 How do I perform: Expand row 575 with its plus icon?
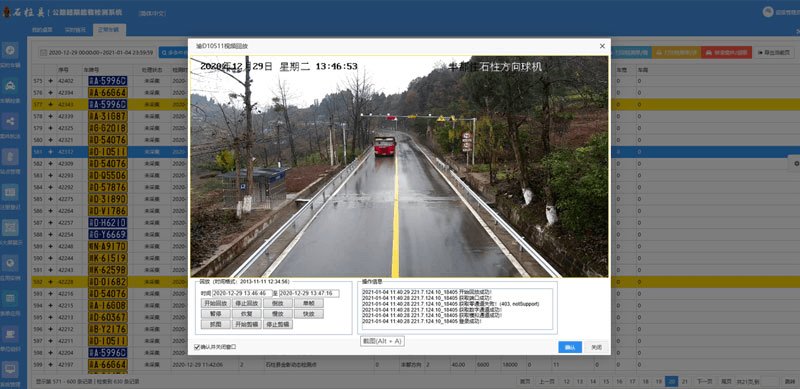[x=50, y=81]
